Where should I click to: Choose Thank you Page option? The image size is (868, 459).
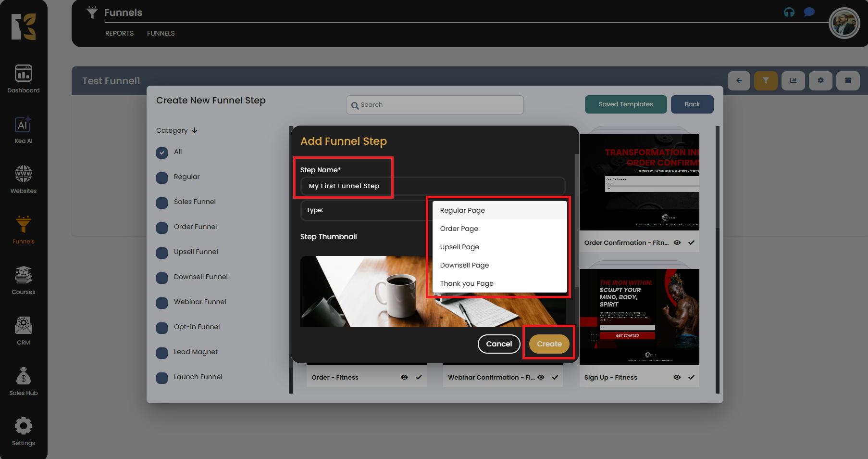(x=467, y=283)
